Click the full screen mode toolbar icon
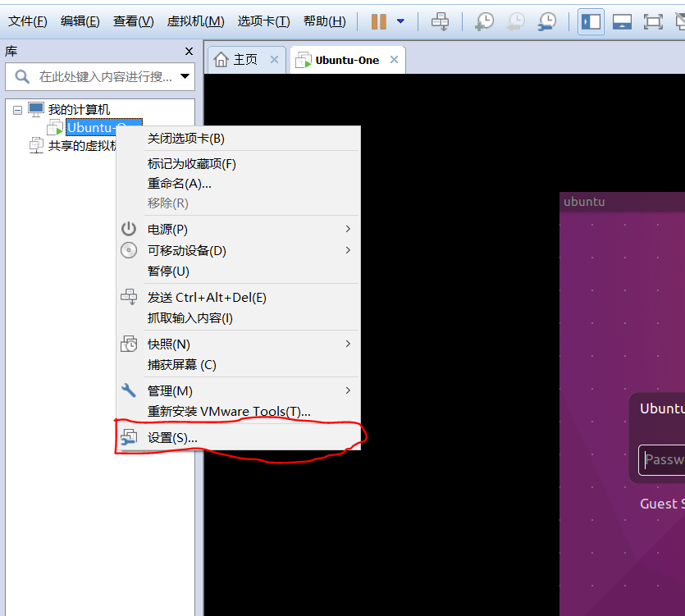This screenshot has width=685, height=616. tap(653, 21)
